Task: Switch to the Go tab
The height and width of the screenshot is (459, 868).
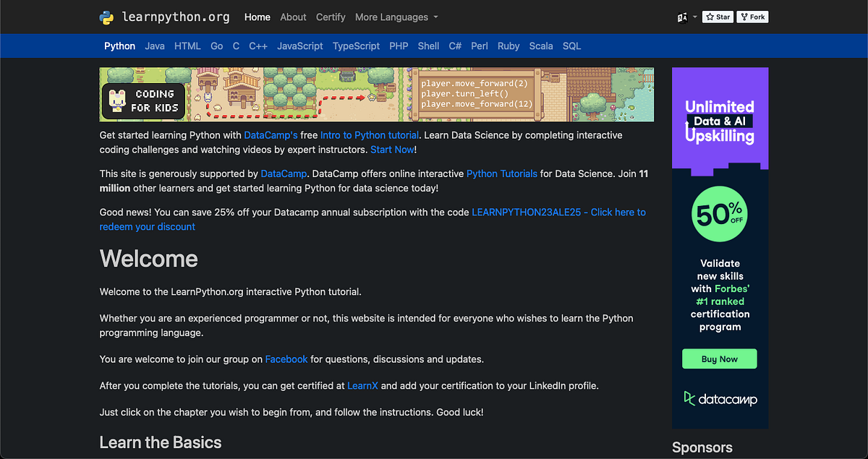Action: point(217,46)
